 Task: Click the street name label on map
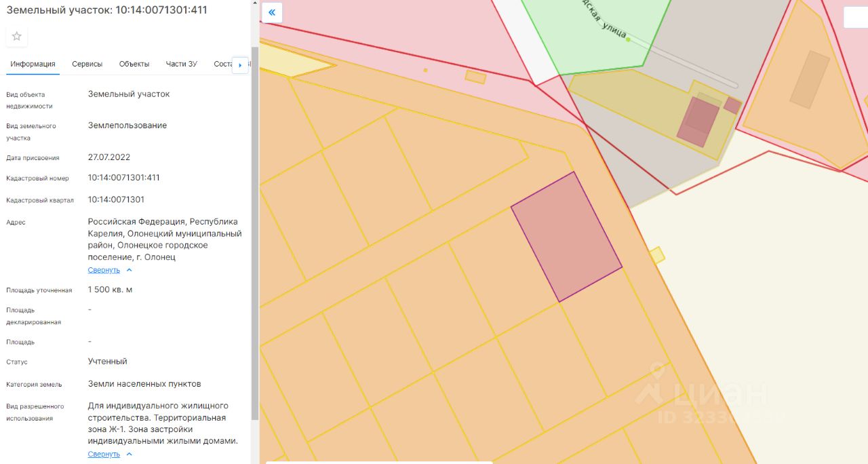pyautogui.click(x=606, y=19)
